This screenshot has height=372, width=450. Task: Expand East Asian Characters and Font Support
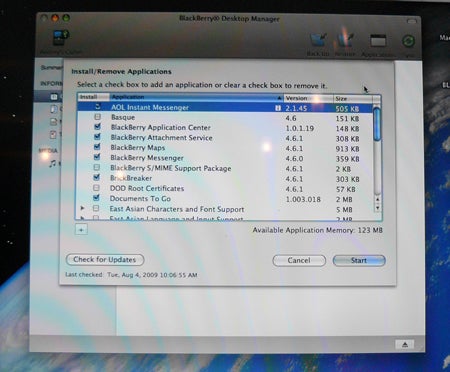(x=82, y=208)
